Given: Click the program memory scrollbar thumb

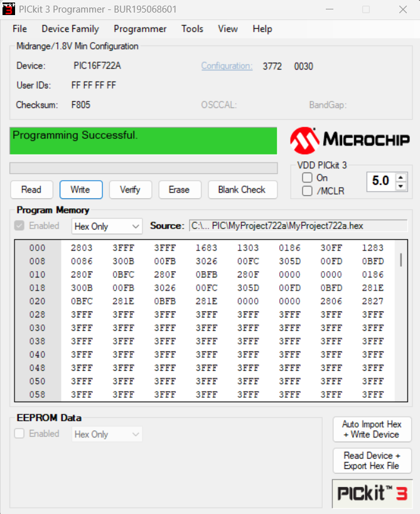Looking at the screenshot, I should tap(401, 260).
